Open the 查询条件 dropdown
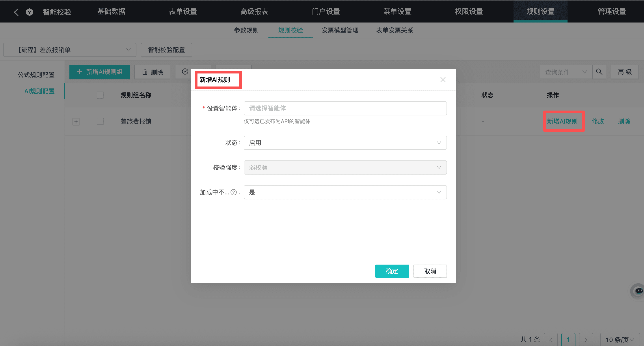Image resolution: width=644 pixels, height=346 pixels. (x=566, y=72)
